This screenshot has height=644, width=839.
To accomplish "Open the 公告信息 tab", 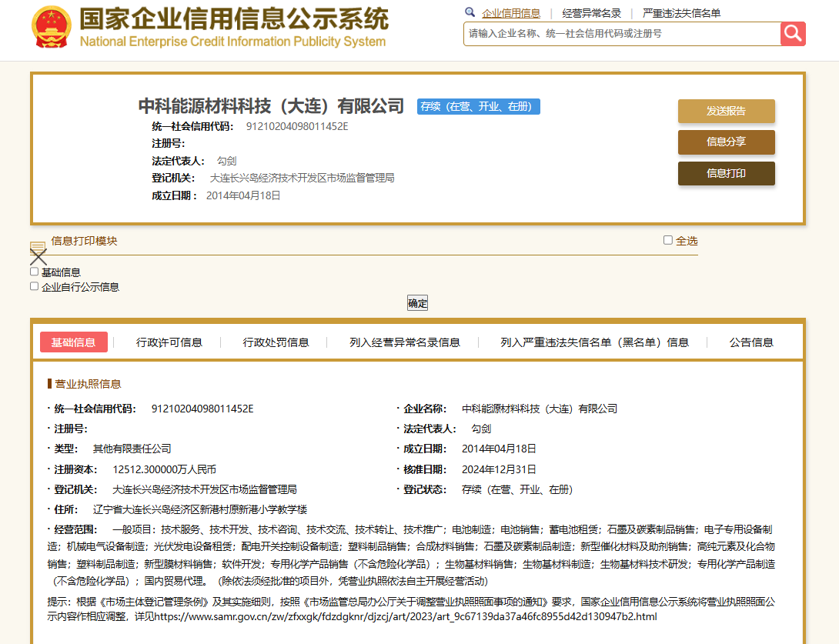I will pos(751,342).
